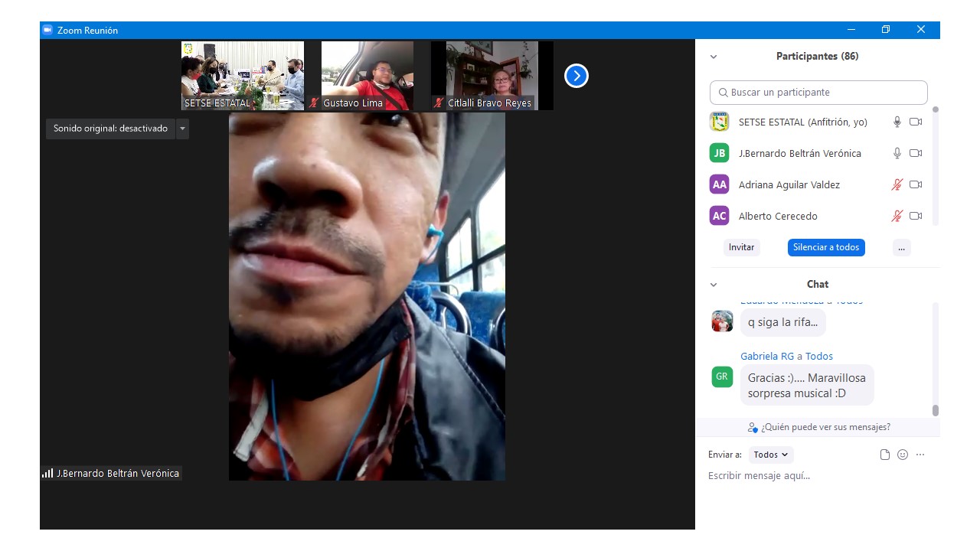Click GR avatar in chat

722,377
